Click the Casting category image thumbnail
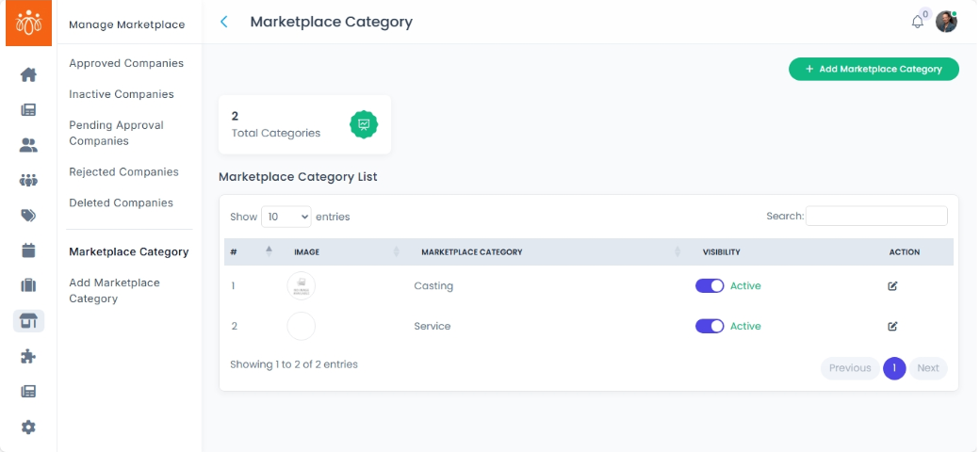The width and height of the screenshot is (980, 452). pyautogui.click(x=301, y=286)
